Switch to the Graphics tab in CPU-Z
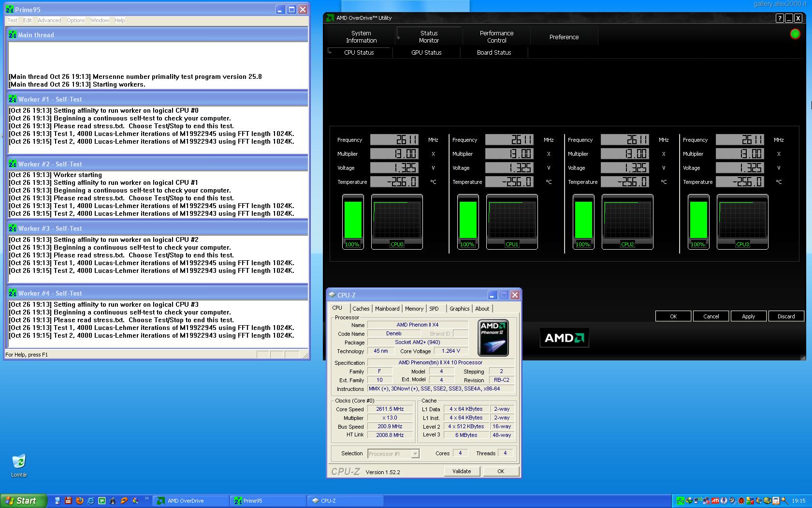 point(459,309)
